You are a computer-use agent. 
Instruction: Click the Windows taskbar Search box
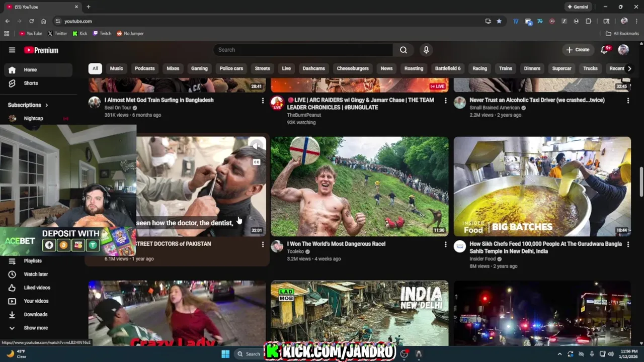pyautogui.click(x=250, y=354)
